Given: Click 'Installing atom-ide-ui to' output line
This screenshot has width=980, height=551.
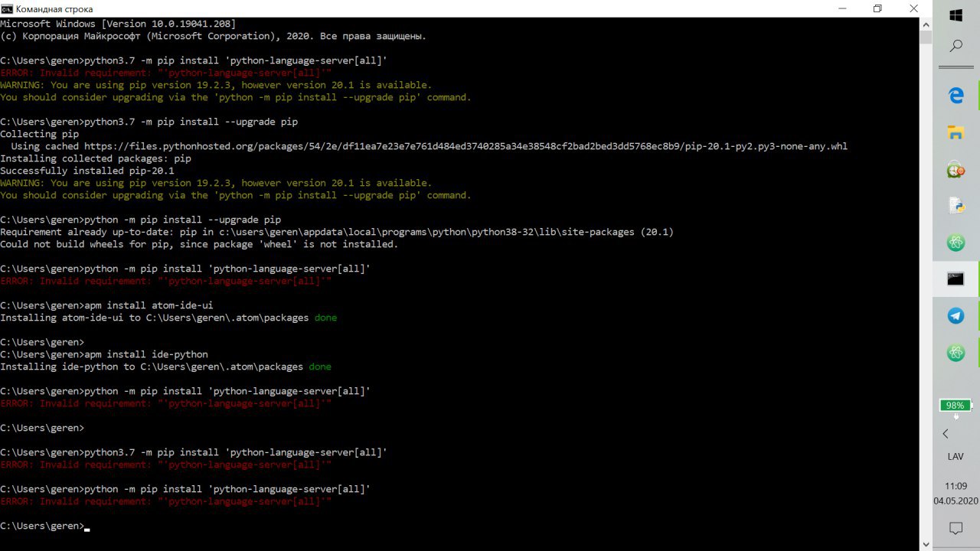Looking at the screenshot, I should pos(154,318).
